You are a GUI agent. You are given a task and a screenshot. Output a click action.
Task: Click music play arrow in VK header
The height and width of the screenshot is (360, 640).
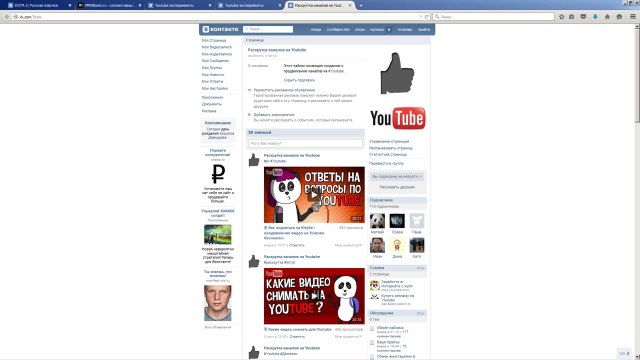tap(389, 29)
